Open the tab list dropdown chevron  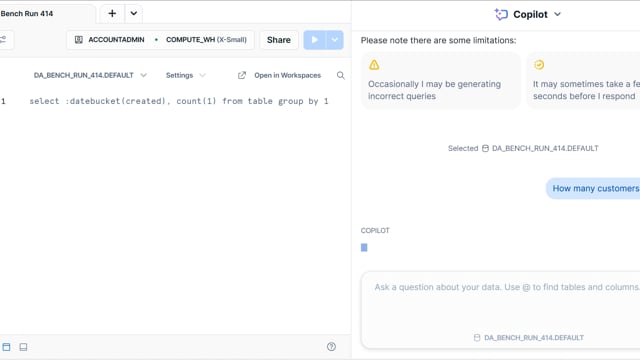point(133,13)
